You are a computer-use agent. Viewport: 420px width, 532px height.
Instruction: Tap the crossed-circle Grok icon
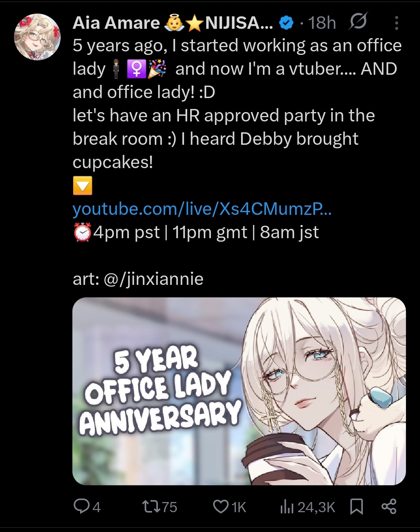click(x=357, y=22)
